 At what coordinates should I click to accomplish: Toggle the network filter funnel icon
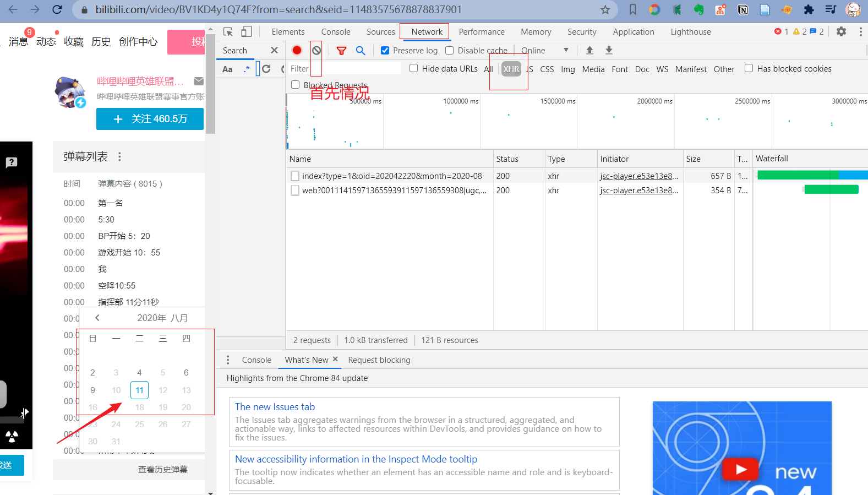pyautogui.click(x=341, y=50)
